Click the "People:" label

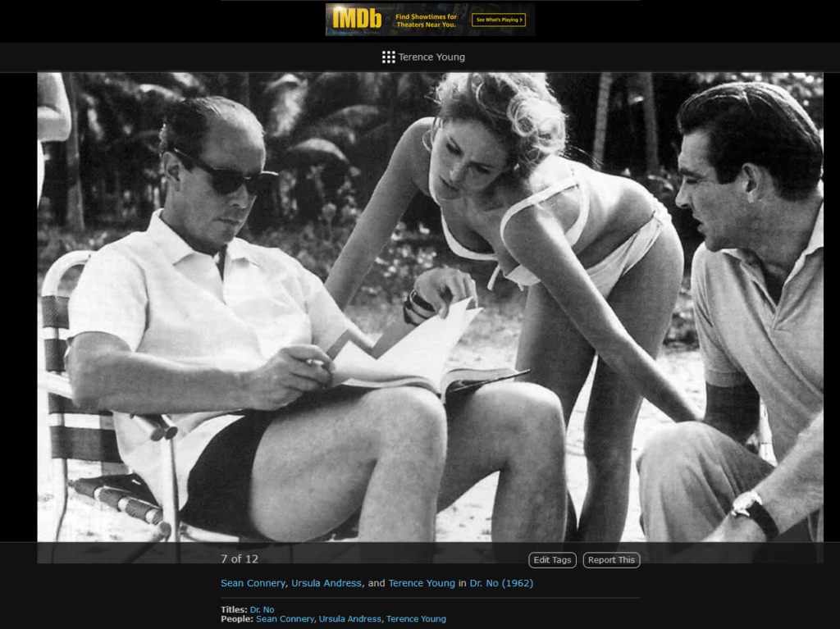pyautogui.click(x=237, y=619)
